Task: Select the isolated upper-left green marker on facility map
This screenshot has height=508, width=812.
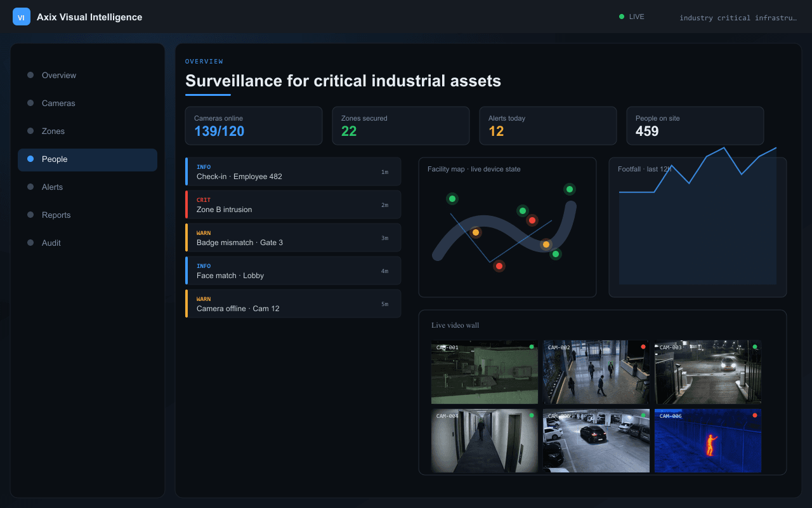Action: [452, 199]
